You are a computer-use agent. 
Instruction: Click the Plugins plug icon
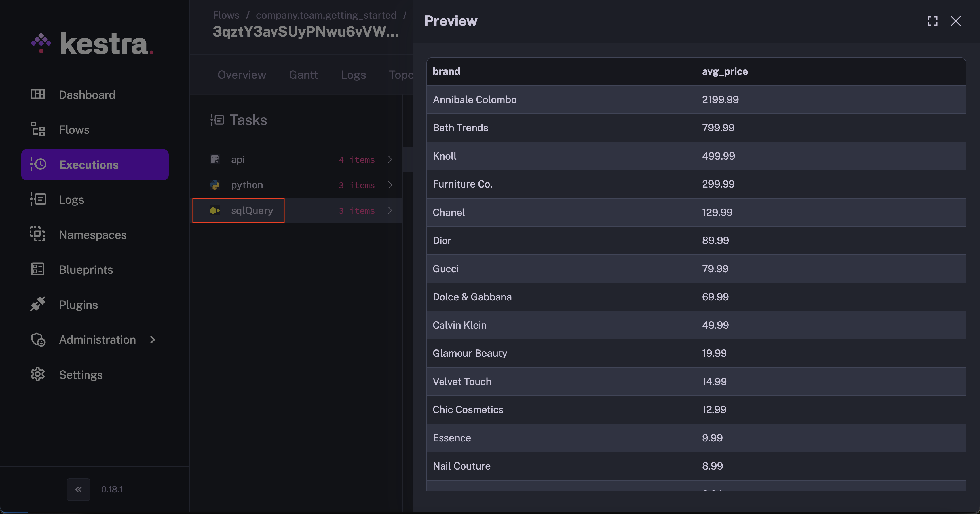point(38,304)
